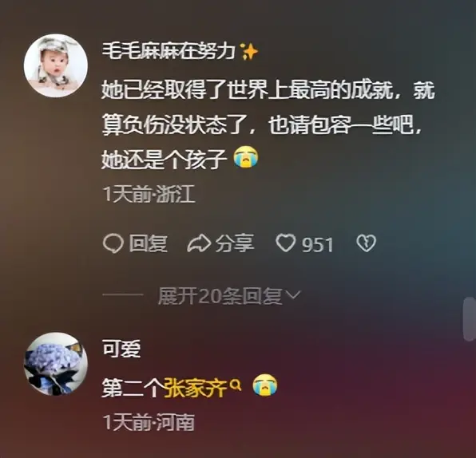Open baby avatar profile picture
Screen dimensions: 476x458
pyautogui.click(x=56, y=65)
